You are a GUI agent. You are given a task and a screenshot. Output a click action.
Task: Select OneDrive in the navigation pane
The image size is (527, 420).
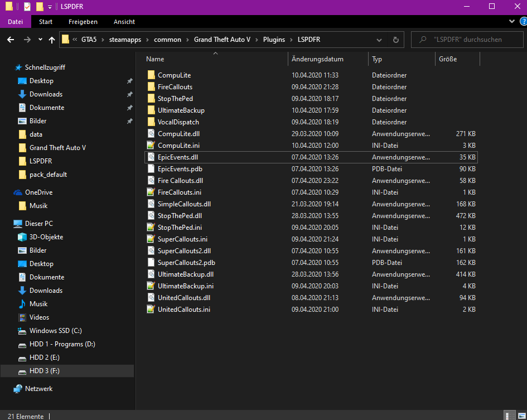click(x=38, y=192)
